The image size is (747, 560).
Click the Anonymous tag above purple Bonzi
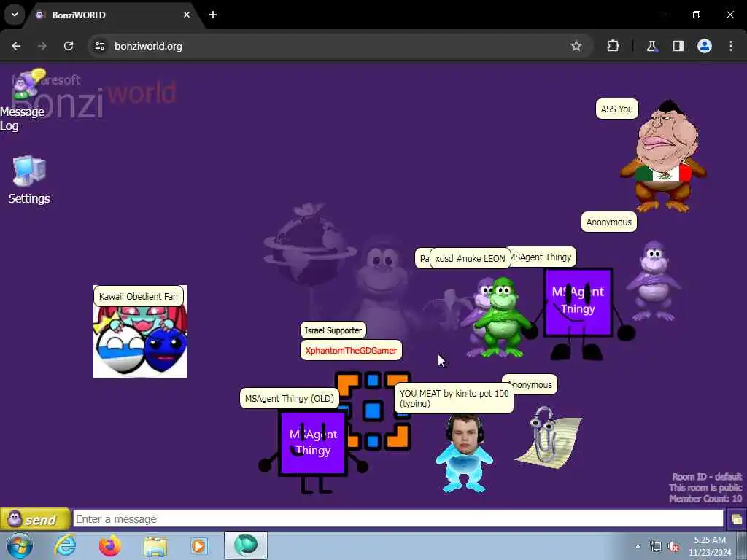click(609, 222)
